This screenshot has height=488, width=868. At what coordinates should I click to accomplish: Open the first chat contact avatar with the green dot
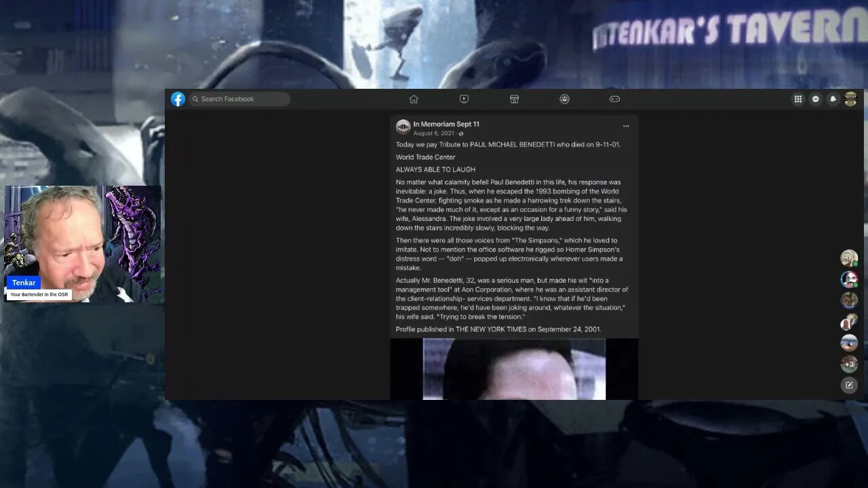pyautogui.click(x=849, y=258)
